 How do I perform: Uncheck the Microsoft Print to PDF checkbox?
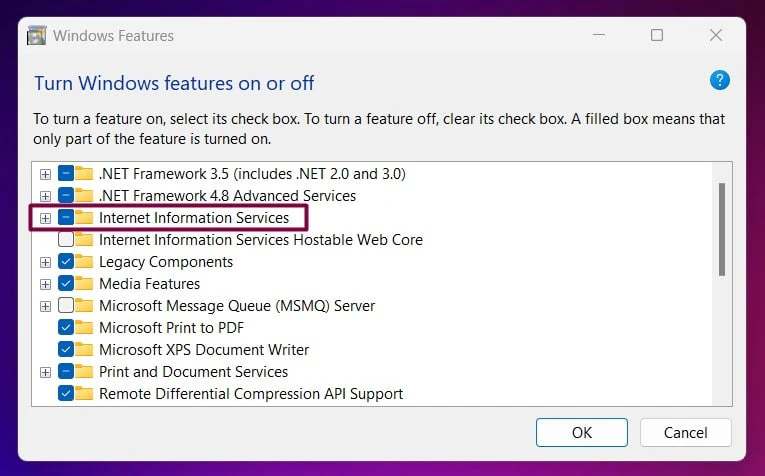pos(66,327)
